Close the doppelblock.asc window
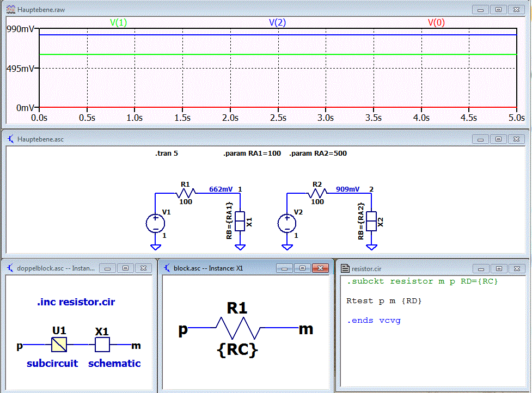This screenshot has width=532, height=393. point(143,268)
